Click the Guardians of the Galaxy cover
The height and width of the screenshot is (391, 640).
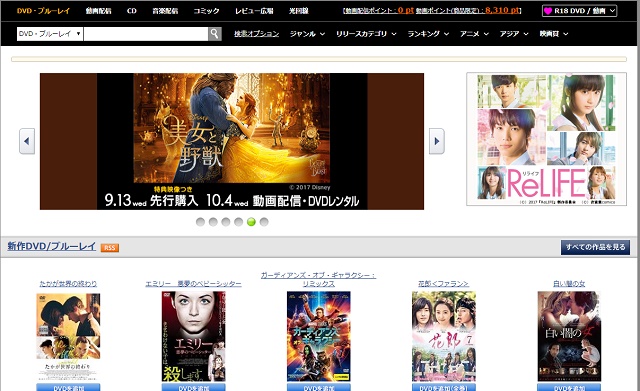318,337
